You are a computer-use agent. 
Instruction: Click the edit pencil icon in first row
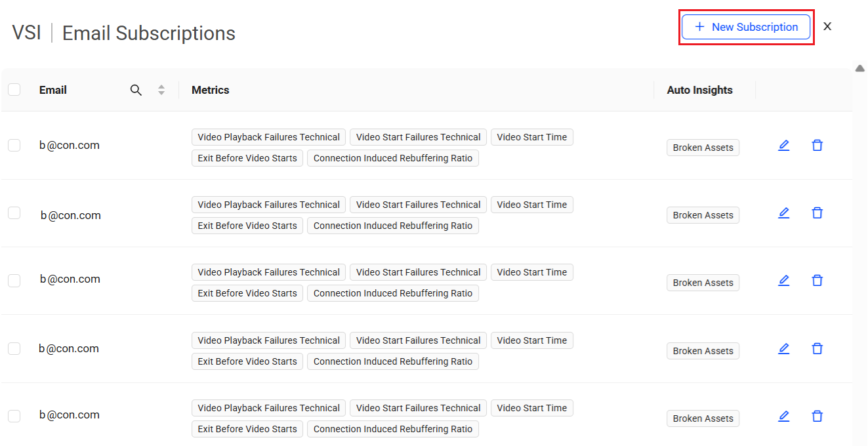(x=783, y=146)
